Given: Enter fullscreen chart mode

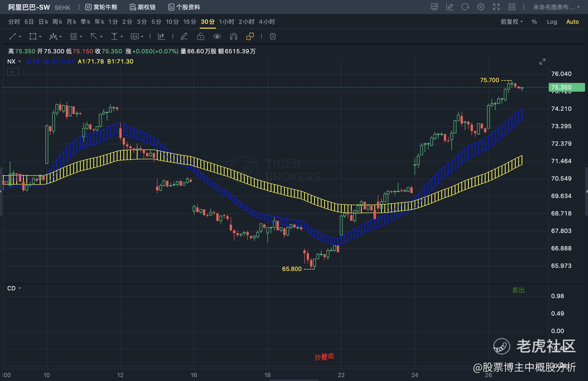Looking at the screenshot, I should coord(496,7).
